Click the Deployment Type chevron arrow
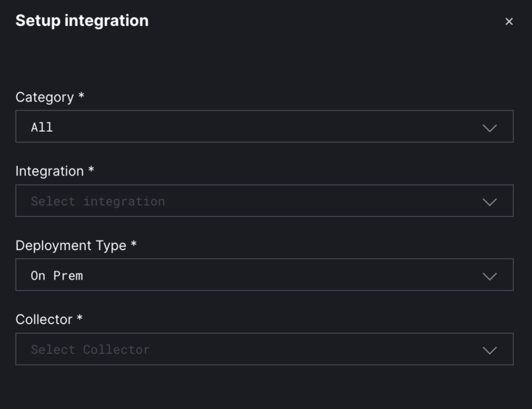This screenshot has height=409, width=532. 489,276
